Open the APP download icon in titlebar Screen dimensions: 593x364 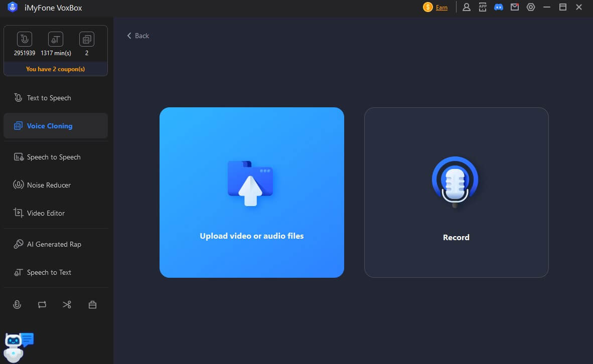tap(483, 7)
